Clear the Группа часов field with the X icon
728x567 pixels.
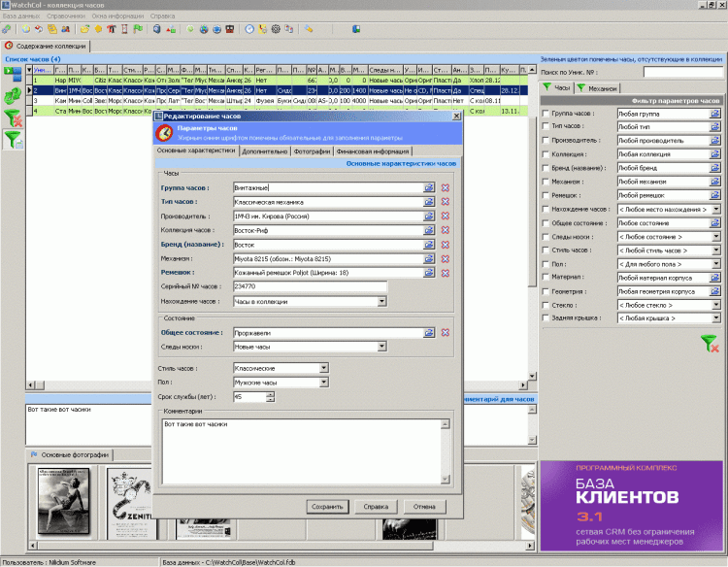click(x=446, y=187)
